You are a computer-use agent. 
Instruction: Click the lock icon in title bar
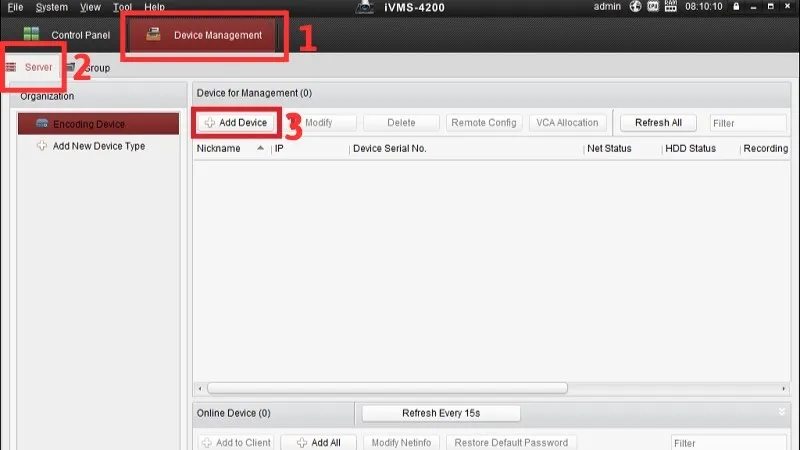(x=735, y=7)
